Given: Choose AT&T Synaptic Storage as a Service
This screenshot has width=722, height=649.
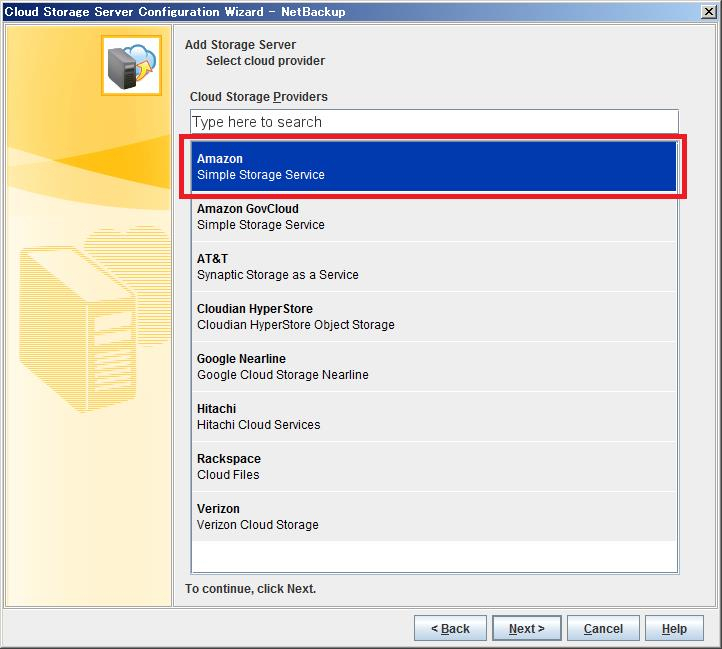Looking at the screenshot, I should click(x=434, y=267).
